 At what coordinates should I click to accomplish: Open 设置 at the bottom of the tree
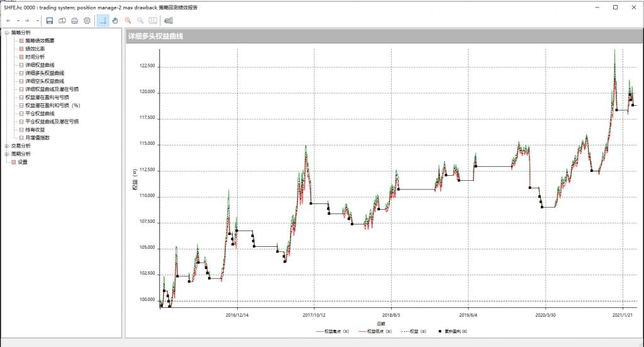point(23,162)
